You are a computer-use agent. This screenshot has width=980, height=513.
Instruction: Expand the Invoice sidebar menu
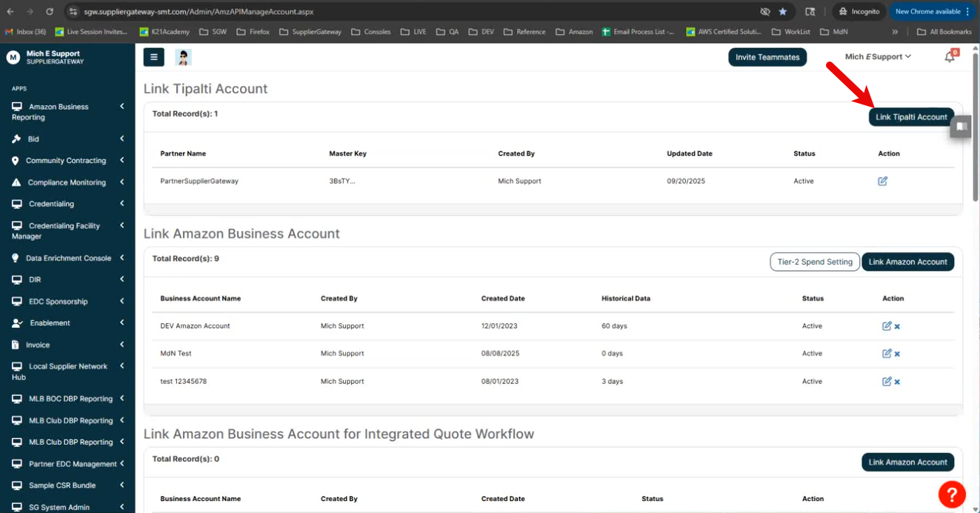tap(39, 345)
